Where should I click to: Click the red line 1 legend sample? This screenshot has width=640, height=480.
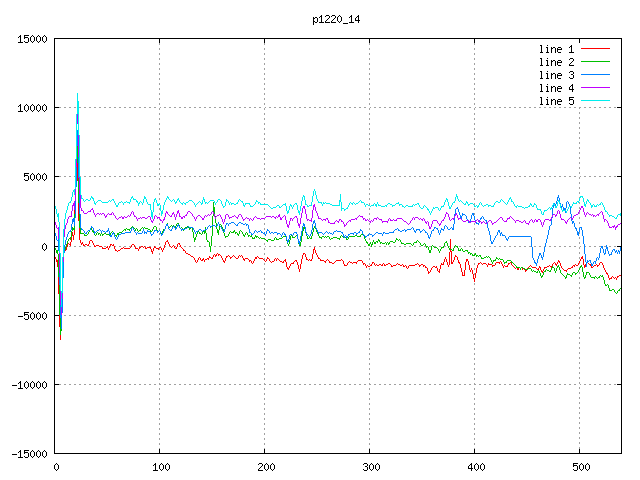595,49
